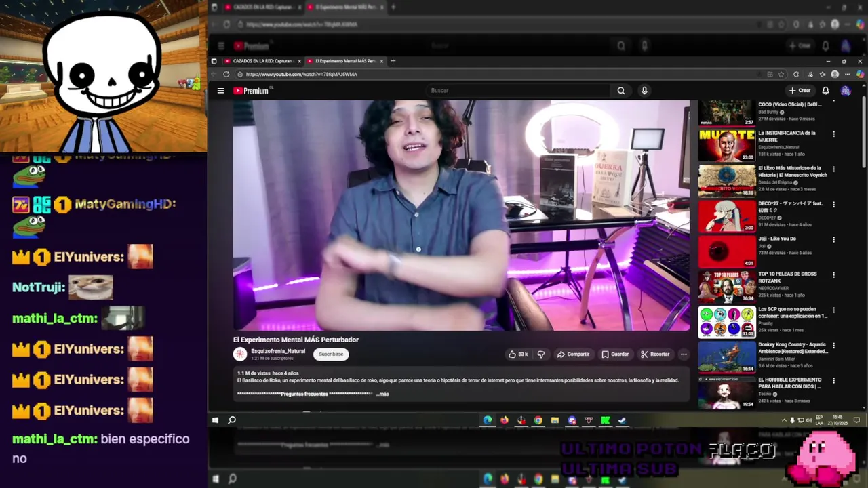This screenshot has height=488, width=868.
Task: Open Steam from the taskbar
Action: click(622, 420)
